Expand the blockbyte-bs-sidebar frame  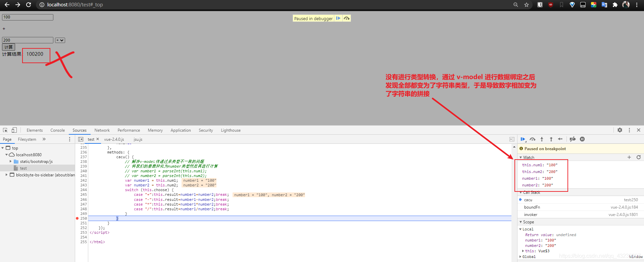[6, 175]
